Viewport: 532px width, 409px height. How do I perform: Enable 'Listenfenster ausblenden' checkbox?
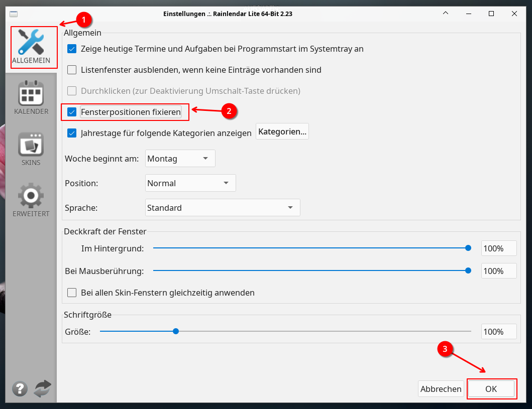coord(72,70)
